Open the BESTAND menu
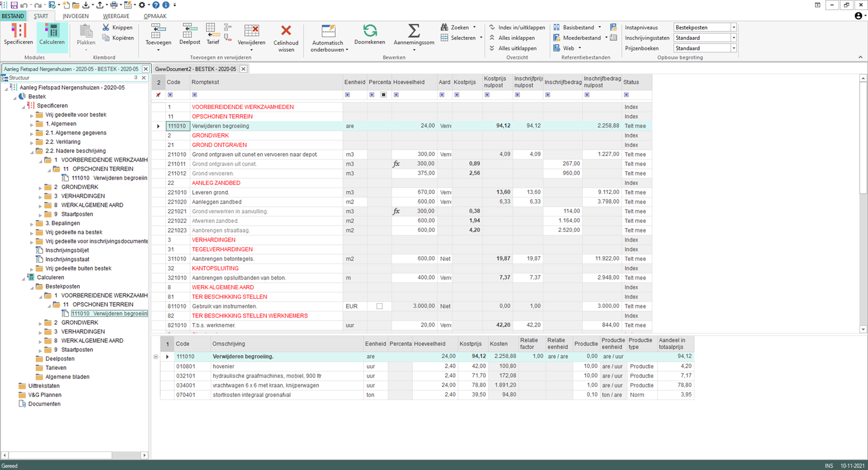Image resolution: width=868 pixels, height=470 pixels. [x=13, y=16]
